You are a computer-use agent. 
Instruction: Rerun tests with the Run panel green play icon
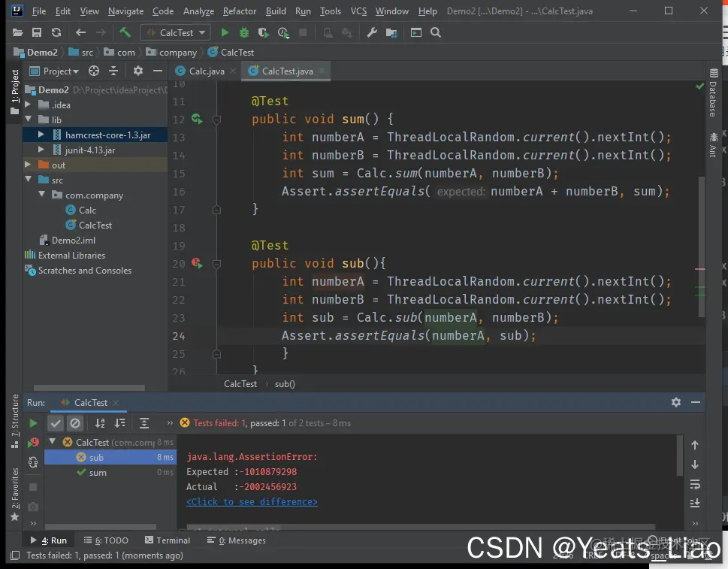click(33, 423)
